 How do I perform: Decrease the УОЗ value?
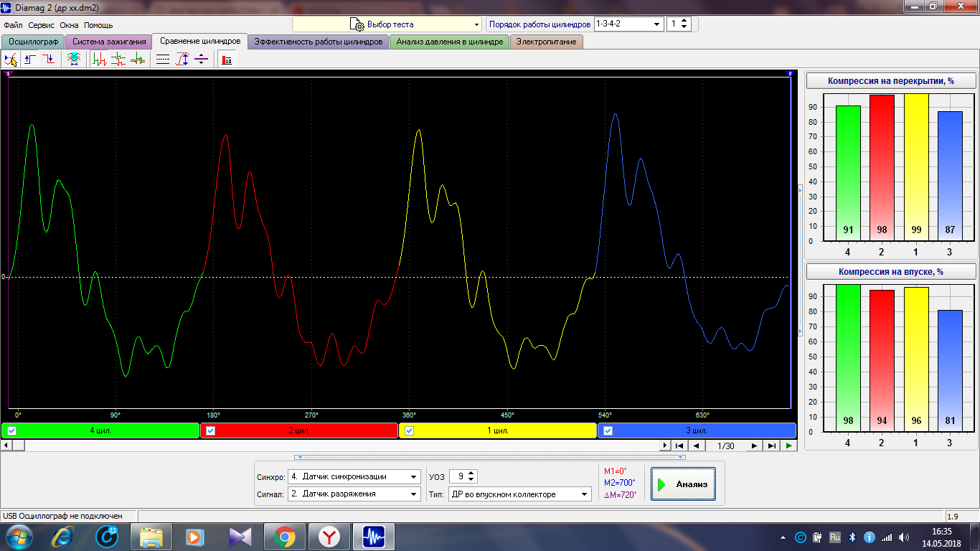pos(471,480)
